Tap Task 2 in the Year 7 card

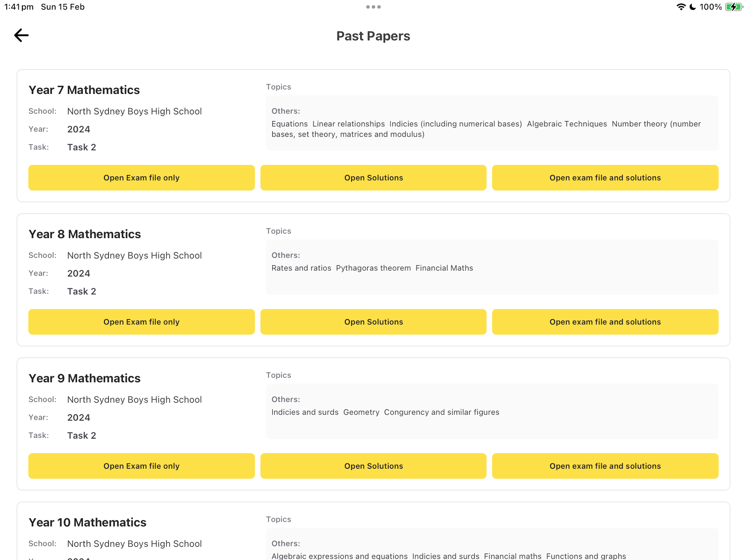(x=82, y=147)
